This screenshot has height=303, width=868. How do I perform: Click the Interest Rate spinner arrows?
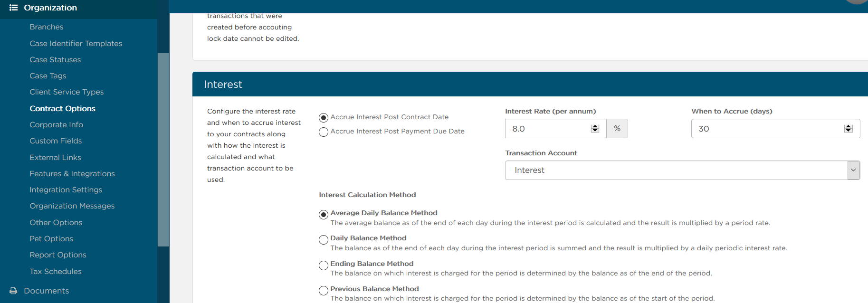[595, 129]
